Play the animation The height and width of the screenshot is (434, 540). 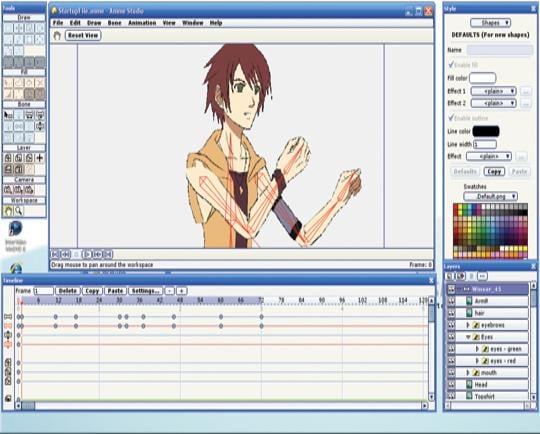pyautogui.click(x=87, y=255)
